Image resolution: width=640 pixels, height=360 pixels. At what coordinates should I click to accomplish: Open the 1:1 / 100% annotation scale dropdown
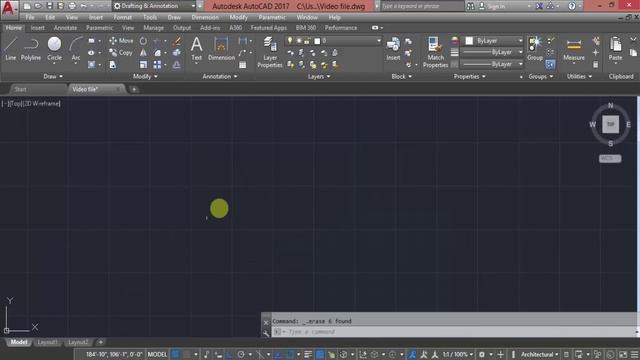coord(458,354)
